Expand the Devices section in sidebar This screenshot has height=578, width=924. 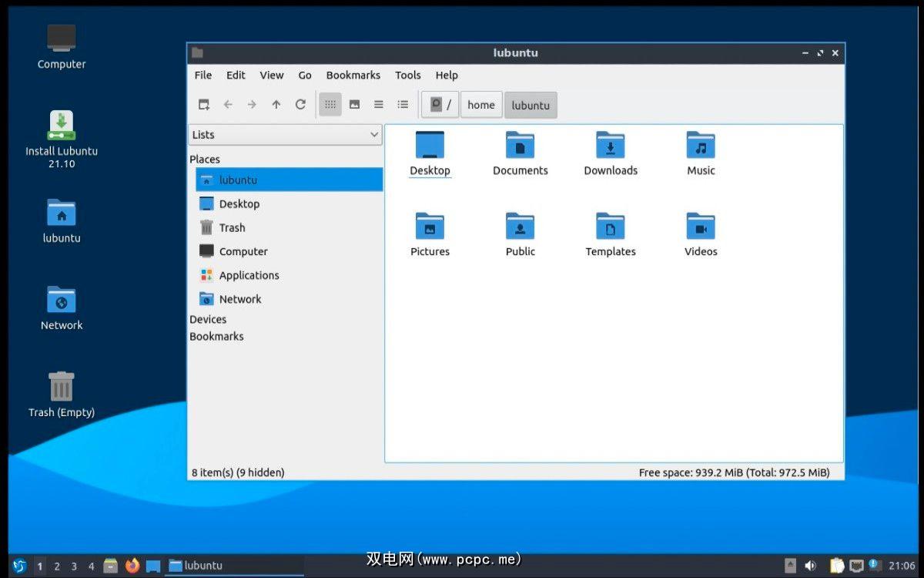208,319
